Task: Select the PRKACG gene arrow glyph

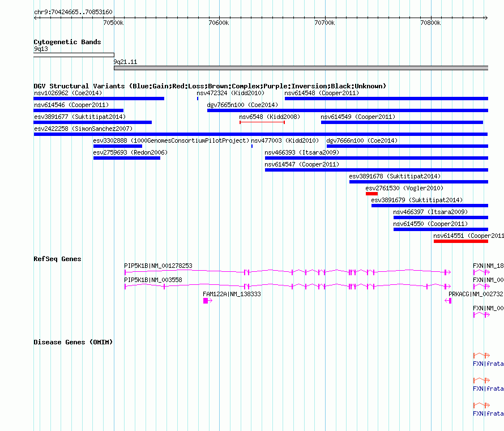Action: coord(448,301)
